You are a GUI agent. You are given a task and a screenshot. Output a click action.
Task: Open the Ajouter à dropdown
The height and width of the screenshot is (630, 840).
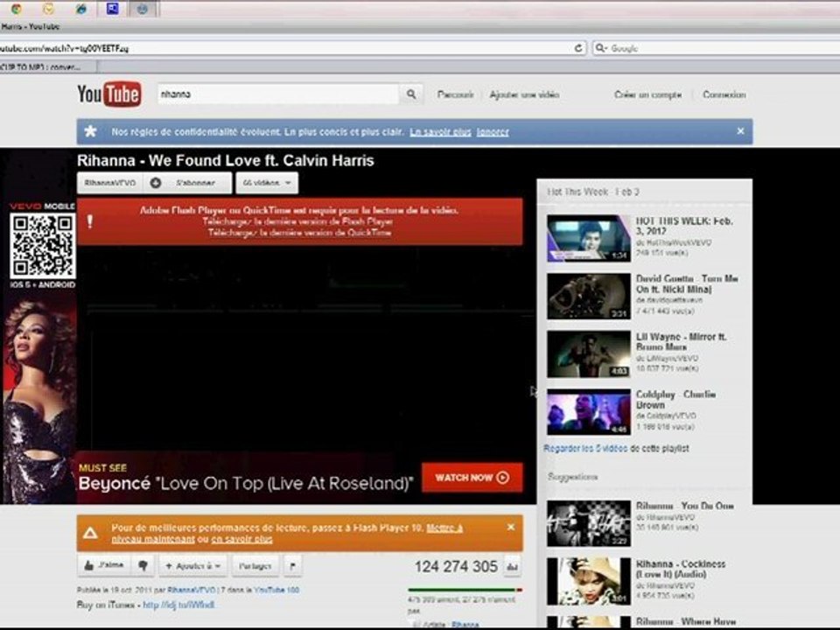192,566
